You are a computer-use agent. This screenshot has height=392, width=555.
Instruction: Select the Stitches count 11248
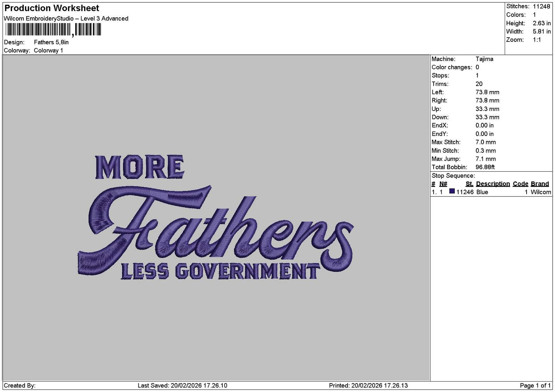click(x=541, y=7)
